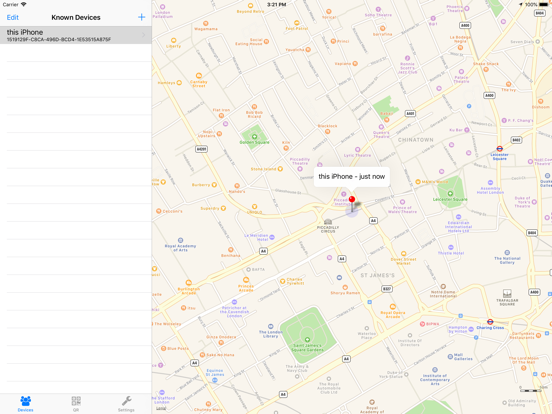Viewport: 552px width, 414px height.
Task: Tap the battery indicator in status bar
Action: click(544, 4)
